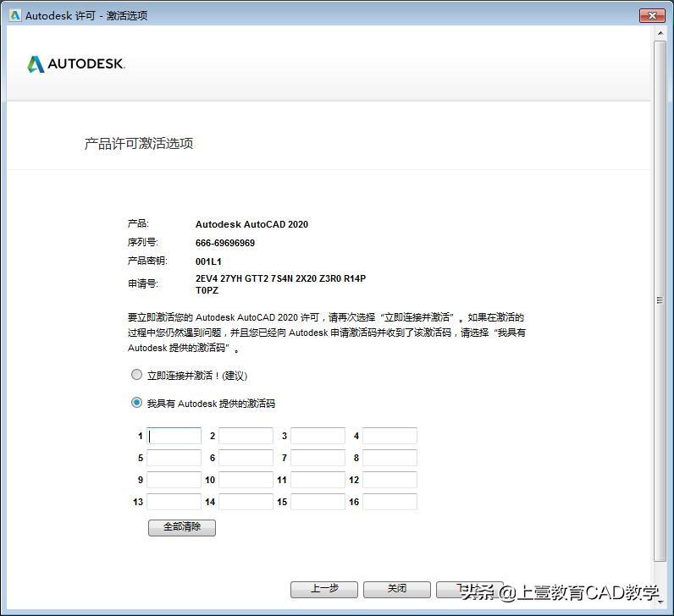The height and width of the screenshot is (616, 674).
Task: Click the AutoCAD title bar app icon
Action: (15, 15)
